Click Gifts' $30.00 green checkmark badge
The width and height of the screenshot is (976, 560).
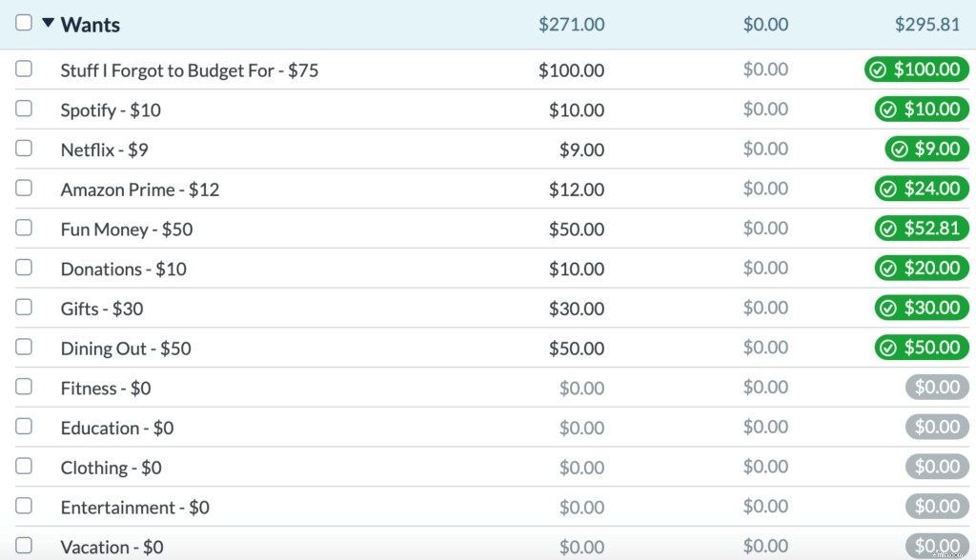(x=921, y=308)
